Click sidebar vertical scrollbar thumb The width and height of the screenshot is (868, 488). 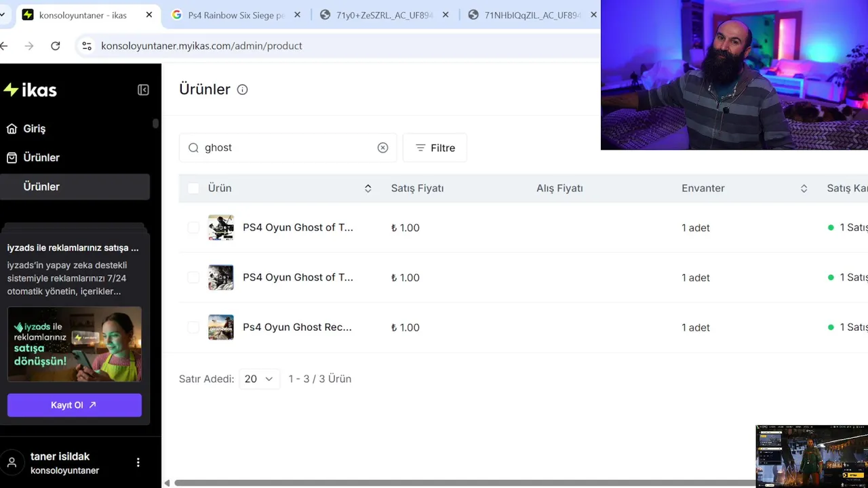tap(155, 123)
